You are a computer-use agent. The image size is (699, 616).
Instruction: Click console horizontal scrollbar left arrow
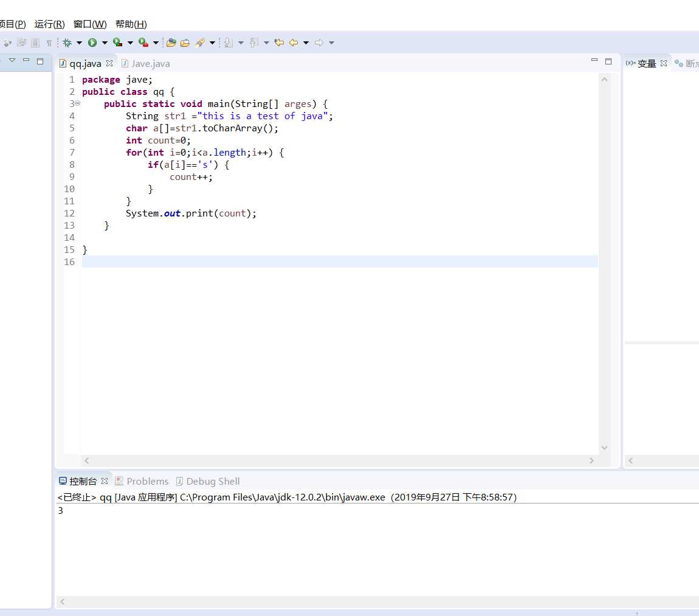[63, 602]
